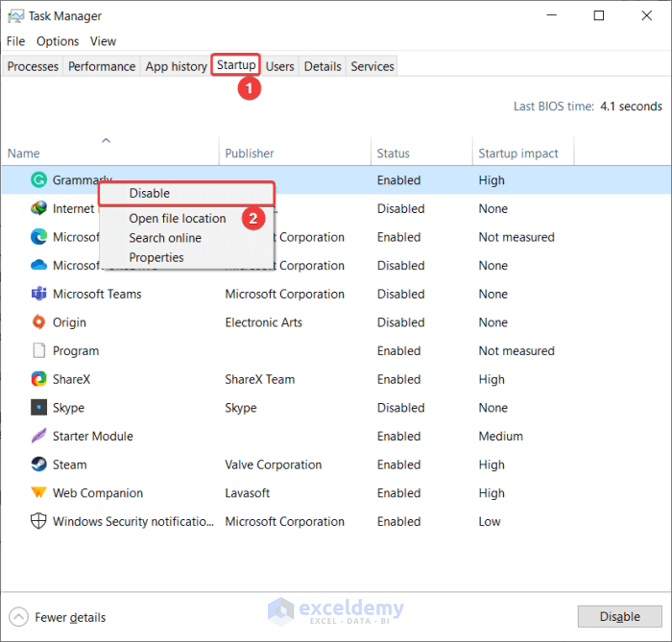
Task: Click the Microsoft Teams icon
Action: click(x=38, y=294)
